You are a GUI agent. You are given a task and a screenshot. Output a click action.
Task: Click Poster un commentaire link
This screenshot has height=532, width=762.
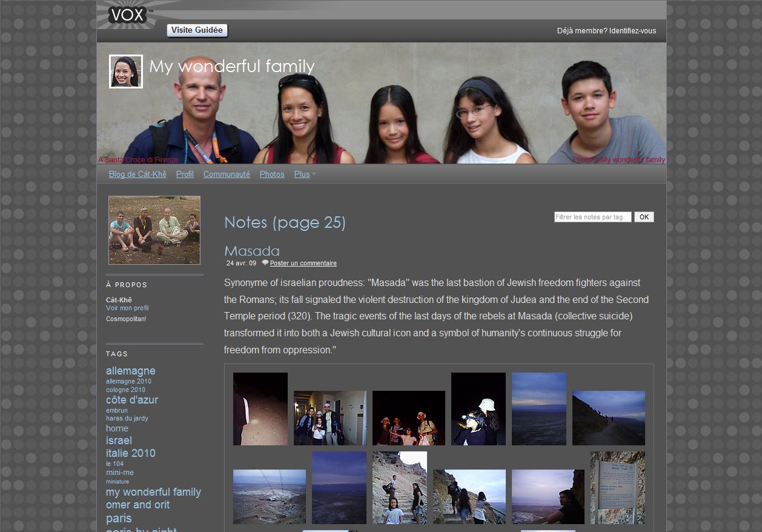click(303, 263)
